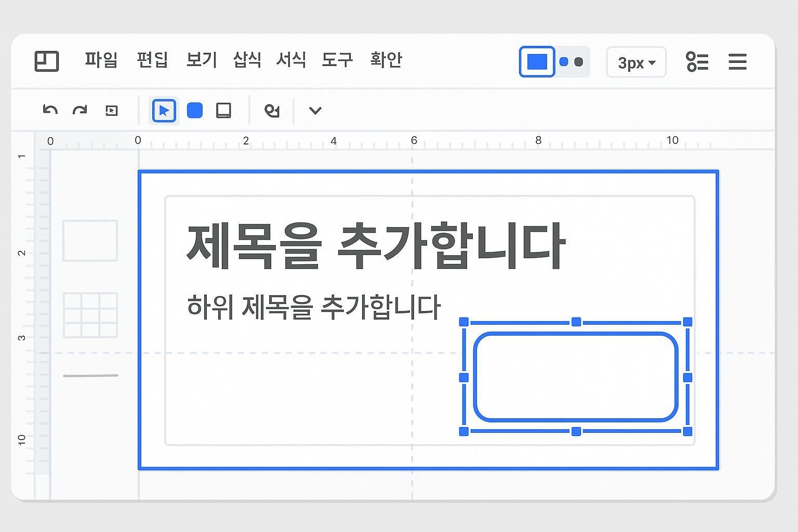Screen dimensions: 798x532
Task: Click the small play-frame icon after redo
Action: [112, 111]
